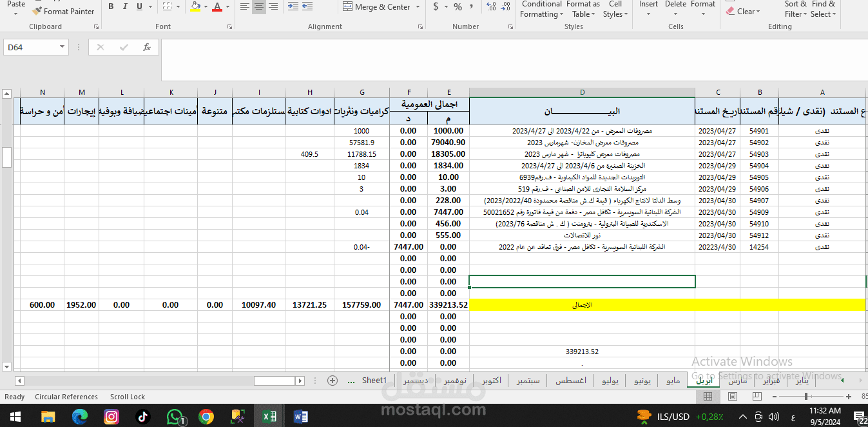Switch to the Sheet1 tab
Viewport: 868px width, 427px height.
pos(374,381)
